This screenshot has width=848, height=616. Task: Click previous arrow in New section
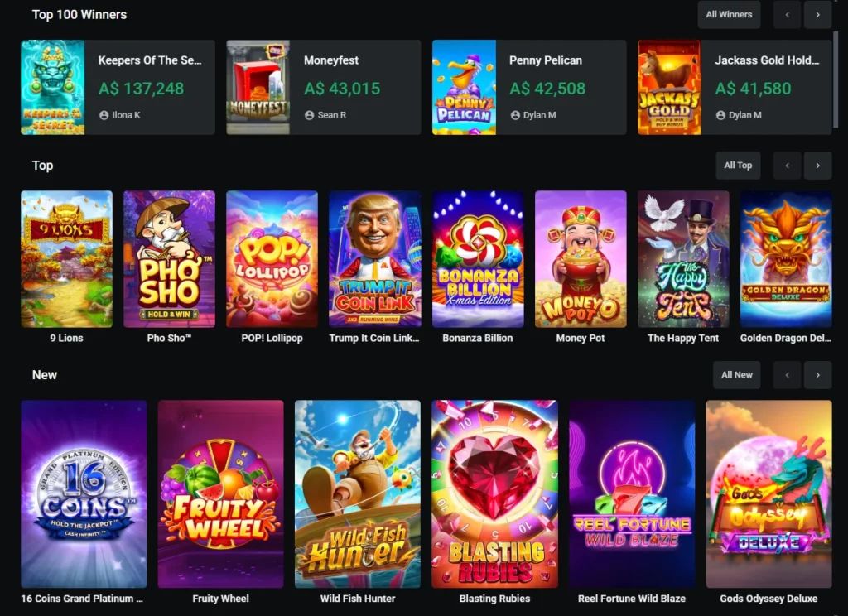[x=787, y=375]
